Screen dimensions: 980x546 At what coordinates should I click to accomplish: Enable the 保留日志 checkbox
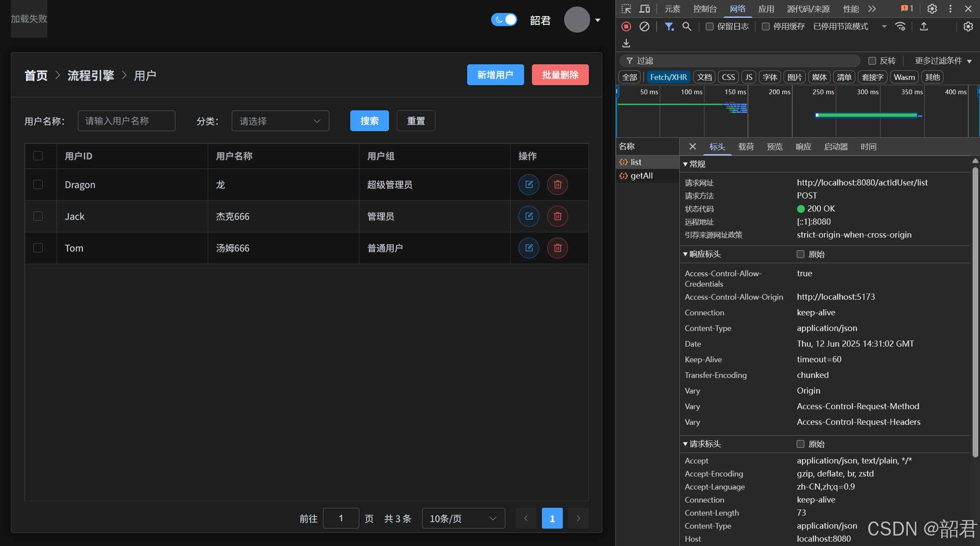pos(710,26)
